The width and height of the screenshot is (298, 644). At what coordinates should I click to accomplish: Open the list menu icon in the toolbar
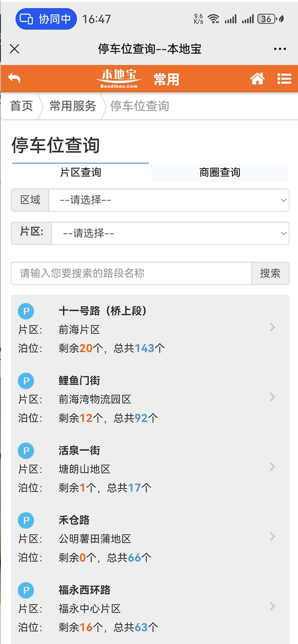pyautogui.click(x=284, y=78)
